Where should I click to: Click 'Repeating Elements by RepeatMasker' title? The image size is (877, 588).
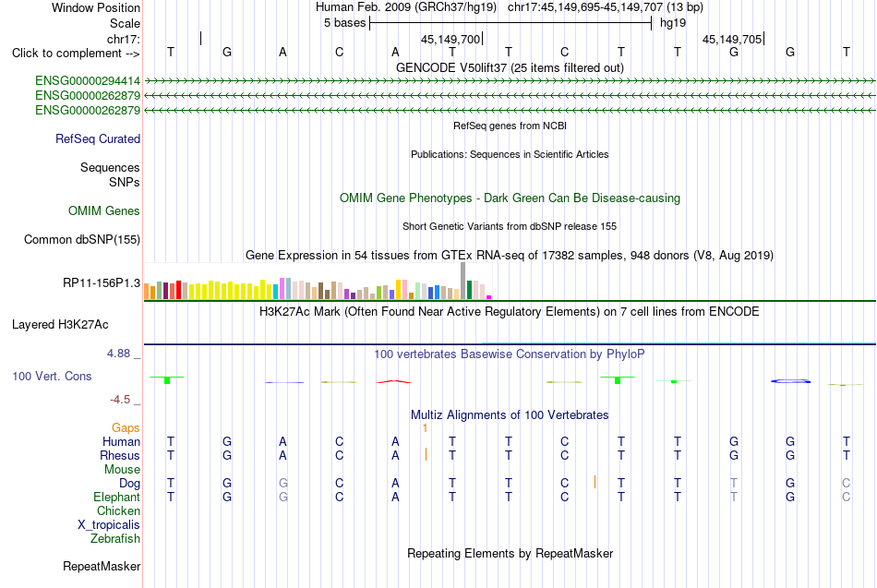511,553
